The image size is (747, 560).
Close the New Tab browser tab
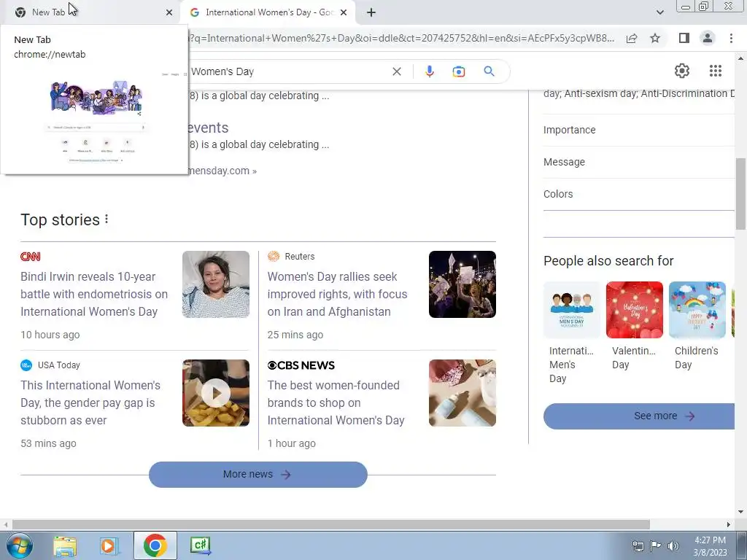(169, 13)
